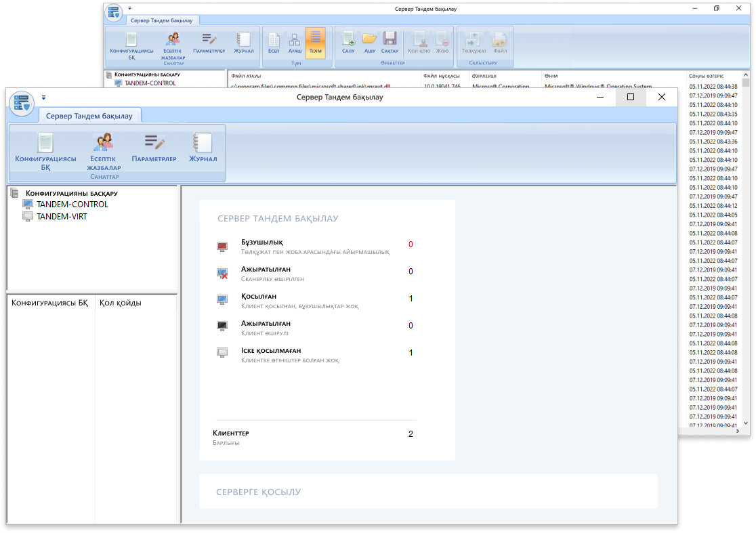Open front window quick access toolbar dropdown
The height and width of the screenshot is (533, 756).
point(44,98)
